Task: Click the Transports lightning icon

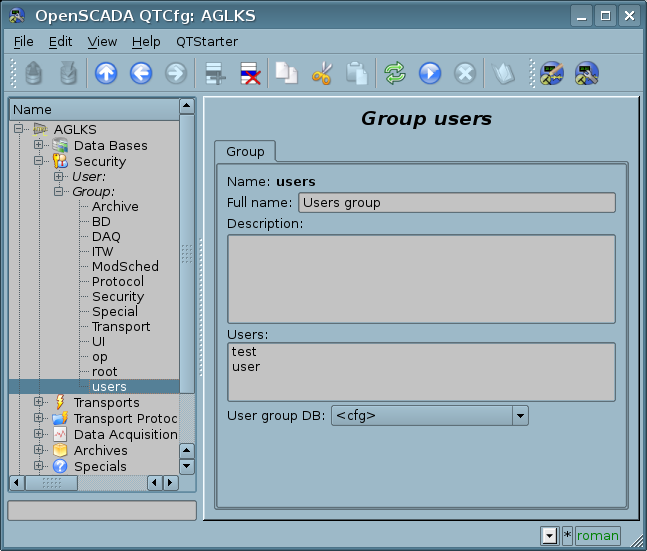Action: [x=60, y=402]
